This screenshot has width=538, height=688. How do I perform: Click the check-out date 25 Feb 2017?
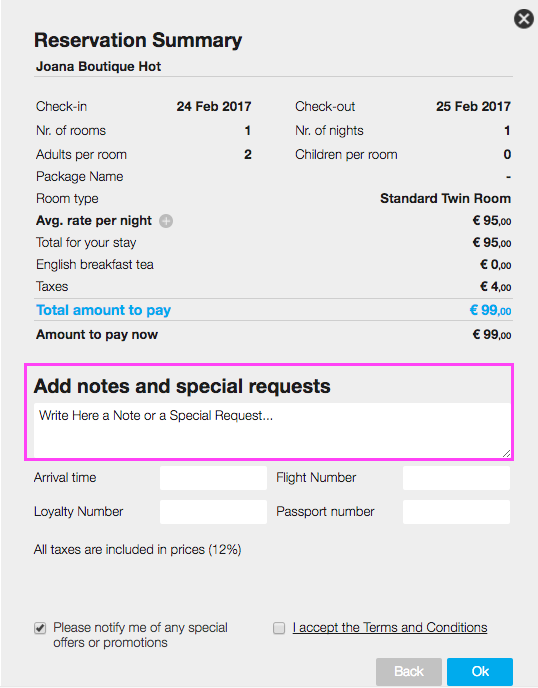473,107
